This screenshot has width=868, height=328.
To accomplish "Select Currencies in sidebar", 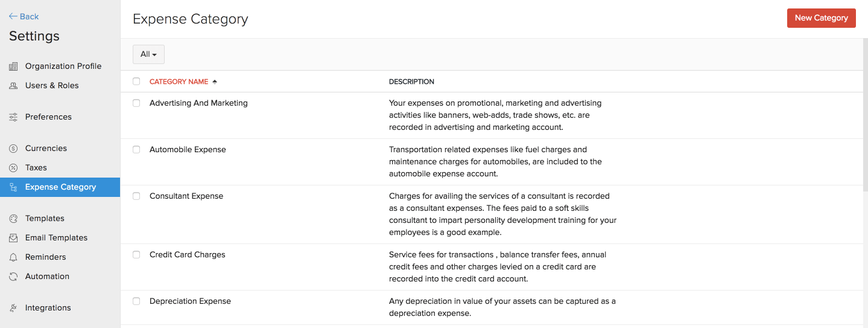I will click(x=46, y=149).
